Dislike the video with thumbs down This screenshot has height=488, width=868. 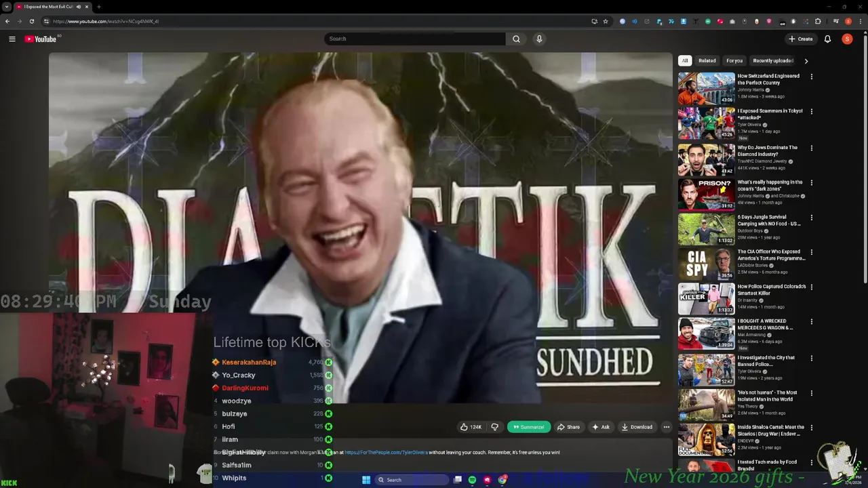(x=494, y=427)
